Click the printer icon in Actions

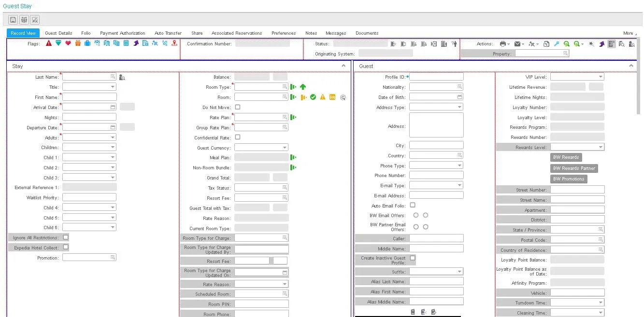coord(503,44)
